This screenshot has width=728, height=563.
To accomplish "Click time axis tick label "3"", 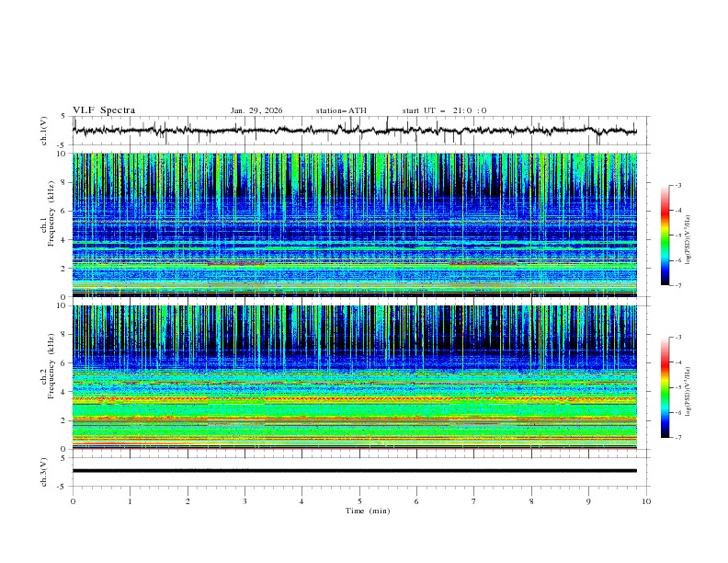I will tap(245, 501).
